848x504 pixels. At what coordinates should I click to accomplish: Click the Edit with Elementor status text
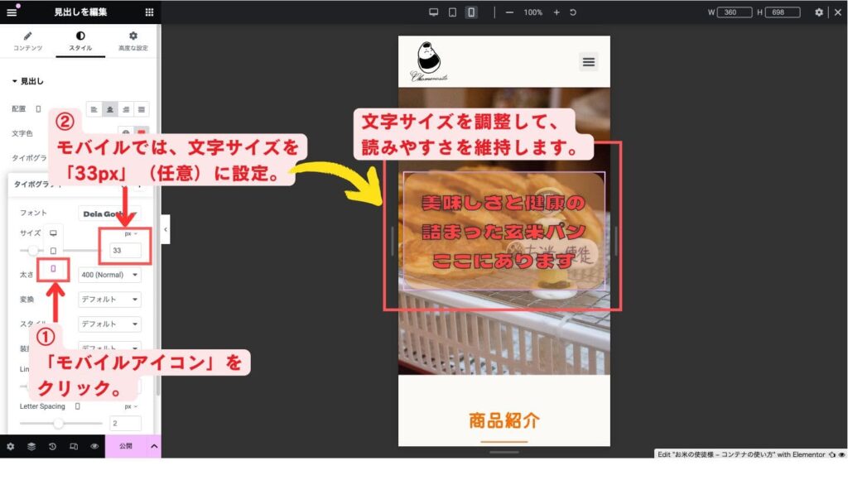(x=741, y=454)
